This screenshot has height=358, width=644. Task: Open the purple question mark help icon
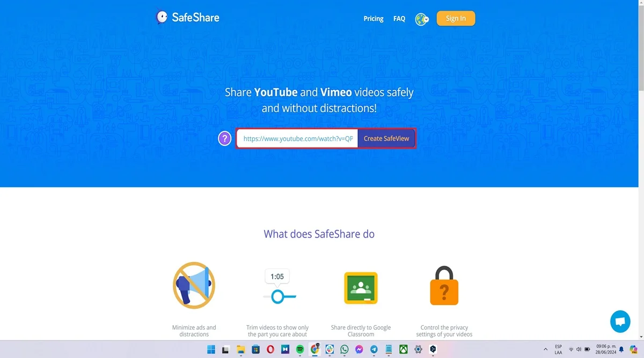[224, 138]
